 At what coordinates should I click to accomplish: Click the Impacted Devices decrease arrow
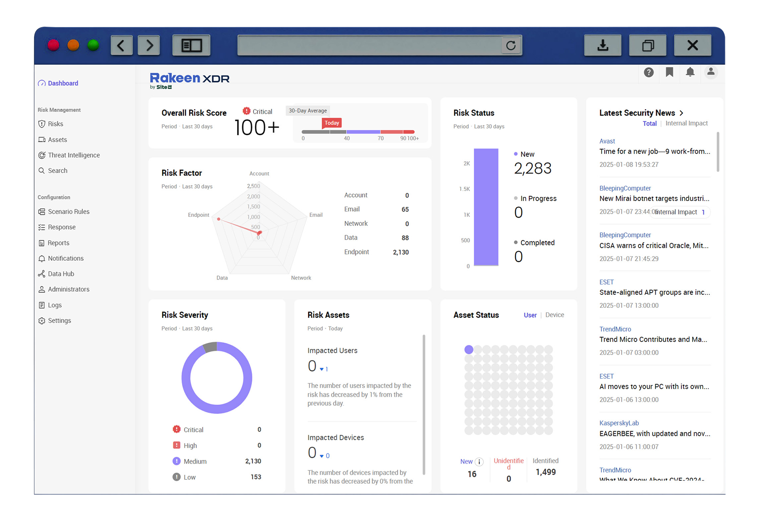[x=322, y=456]
